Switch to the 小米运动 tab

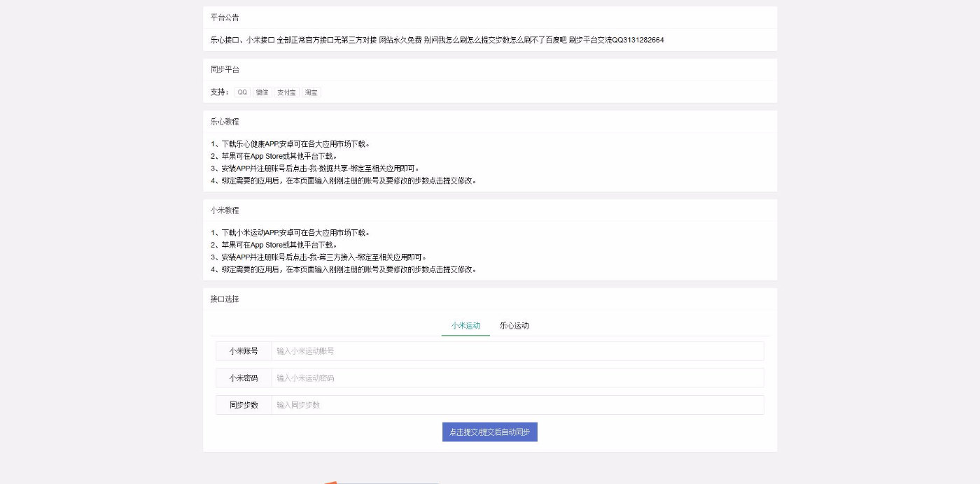tap(465, 325)
